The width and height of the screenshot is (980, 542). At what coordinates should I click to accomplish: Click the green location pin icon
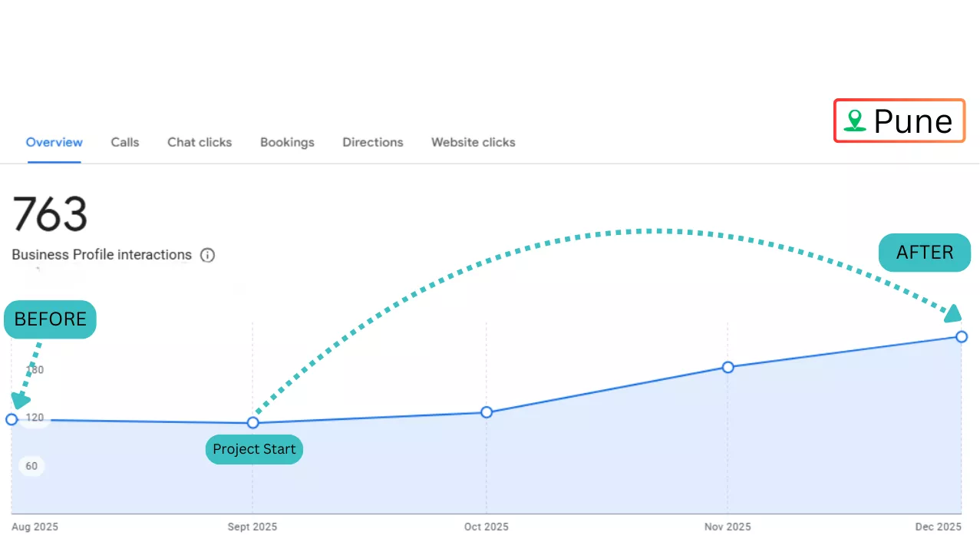pos(854,121)
